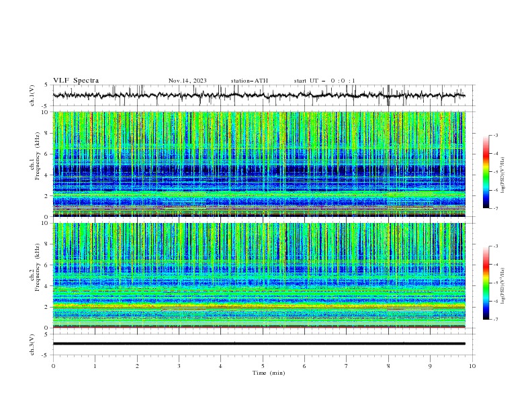Click time axis tick label "9"
532x411 pixels.
pos(430,366)
